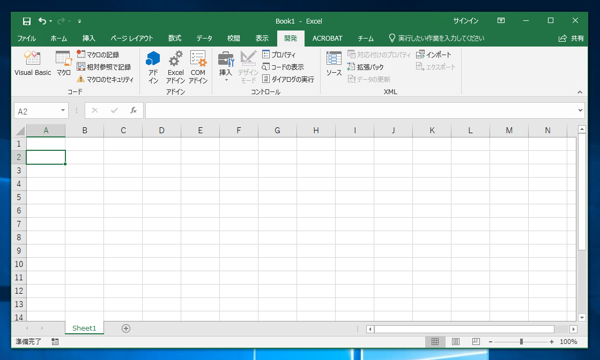Viewport: 600px width, 360px height.
Task: Click the insert function fx button
Action: pyautogui.click(x=133, y=111)
